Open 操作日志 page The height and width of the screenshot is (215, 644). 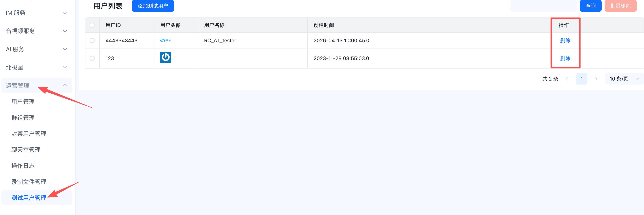23,166
